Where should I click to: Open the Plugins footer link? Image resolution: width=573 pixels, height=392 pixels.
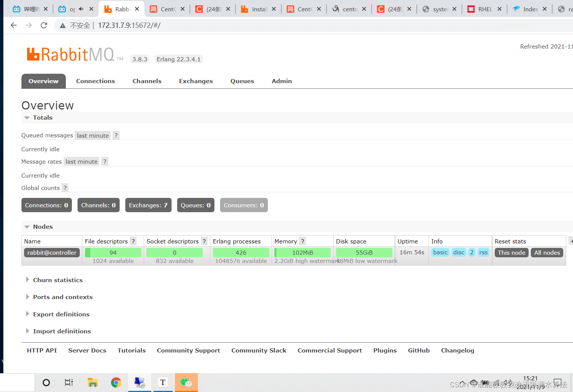pos(385,351)
